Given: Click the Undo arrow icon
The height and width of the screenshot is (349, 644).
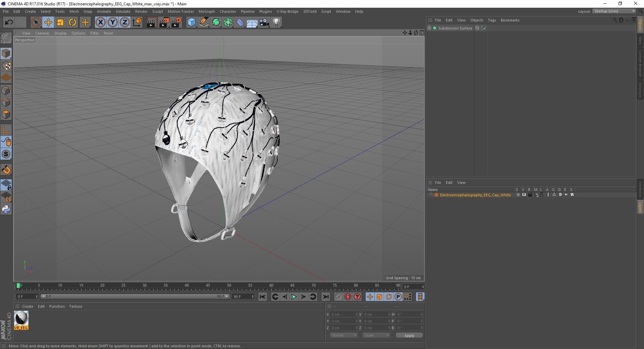Looking at the screenshot, I should coord(9,22).
